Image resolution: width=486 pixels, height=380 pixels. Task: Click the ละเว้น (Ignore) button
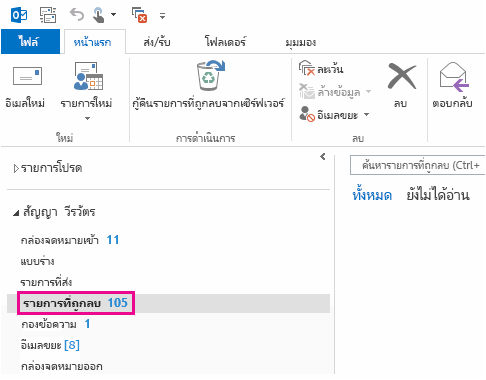click(321, 69)
